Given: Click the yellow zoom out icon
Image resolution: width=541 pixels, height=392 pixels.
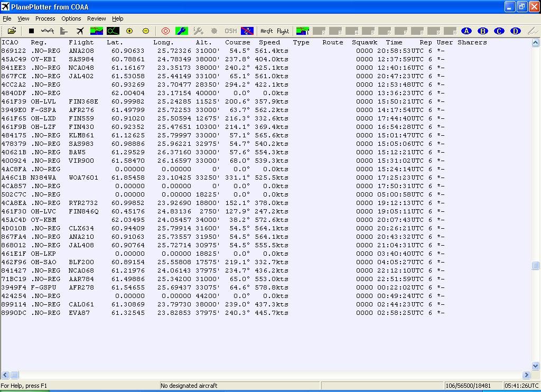Looking at the screenshot, I should pos(146,31).
